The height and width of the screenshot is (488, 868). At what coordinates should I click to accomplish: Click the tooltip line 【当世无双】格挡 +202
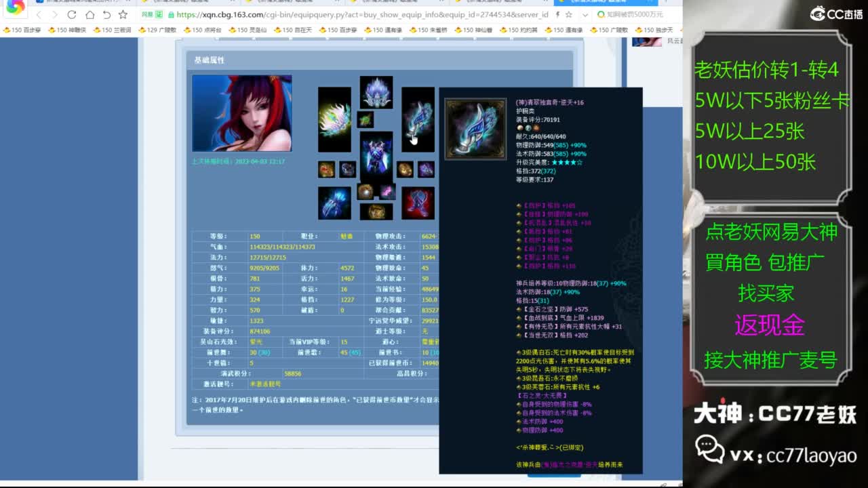552,335
